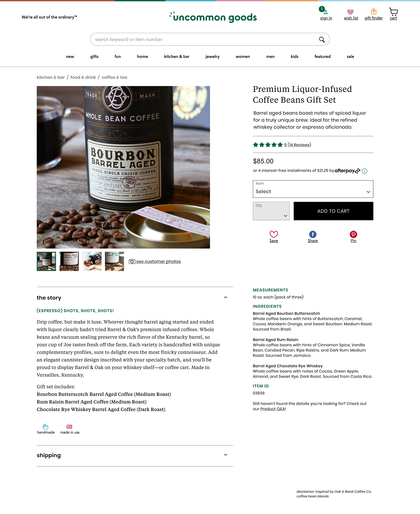Open the kitchen & bar menu
Screen dimensions: 420x514
pos(177,57)
